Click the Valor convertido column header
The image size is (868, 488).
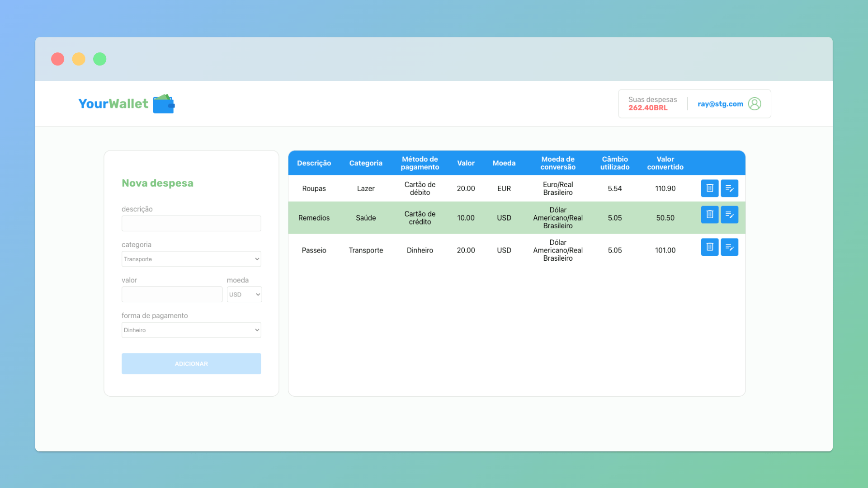[x=665, y=163]
